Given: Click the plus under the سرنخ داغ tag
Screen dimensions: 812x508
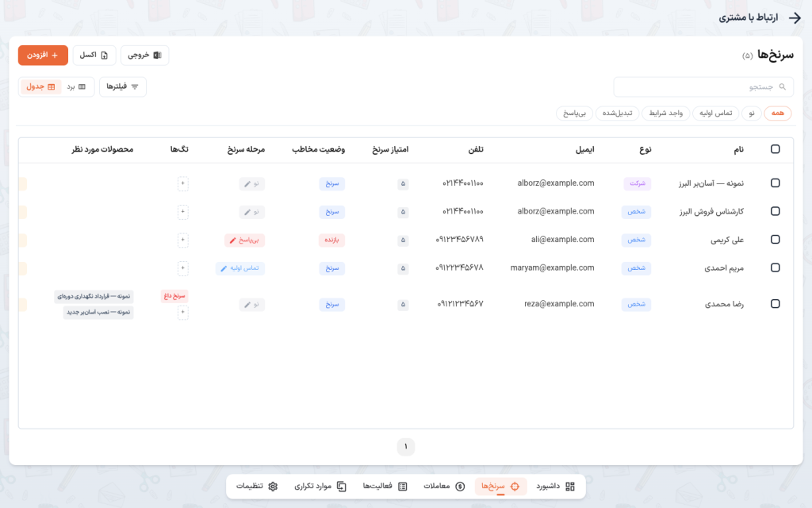Looking at the screenshot, I should (183, 312).
